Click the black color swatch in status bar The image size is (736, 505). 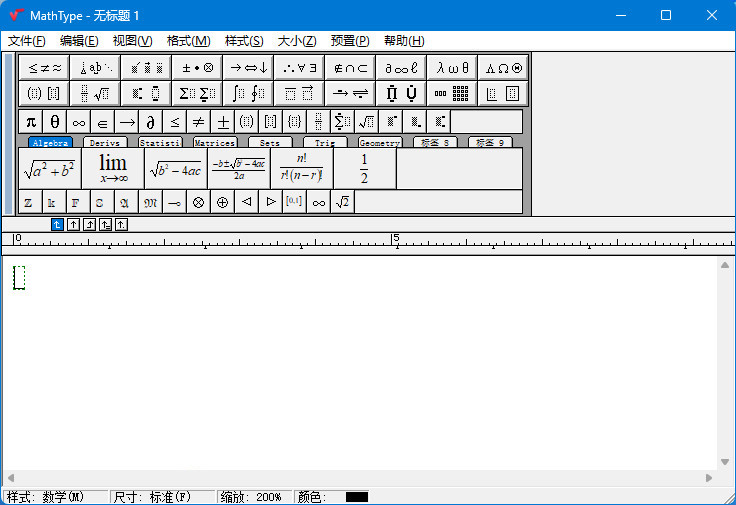[x=357, y=497]
